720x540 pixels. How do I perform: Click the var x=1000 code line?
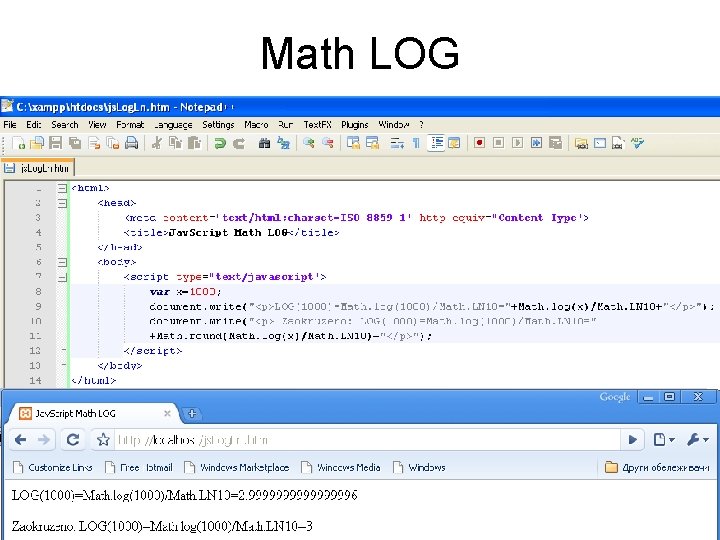pyautogui.click(x=185, y=292)
